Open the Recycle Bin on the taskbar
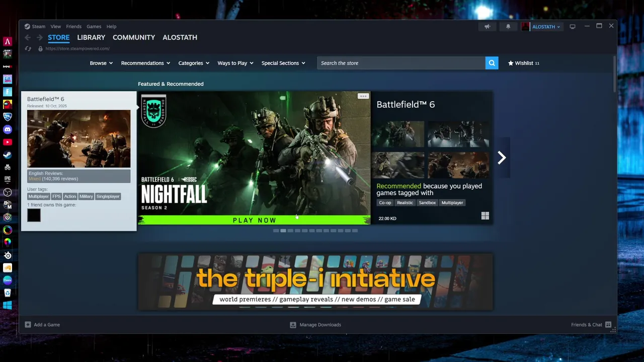 pyautogui.click(x=8, y=293)
